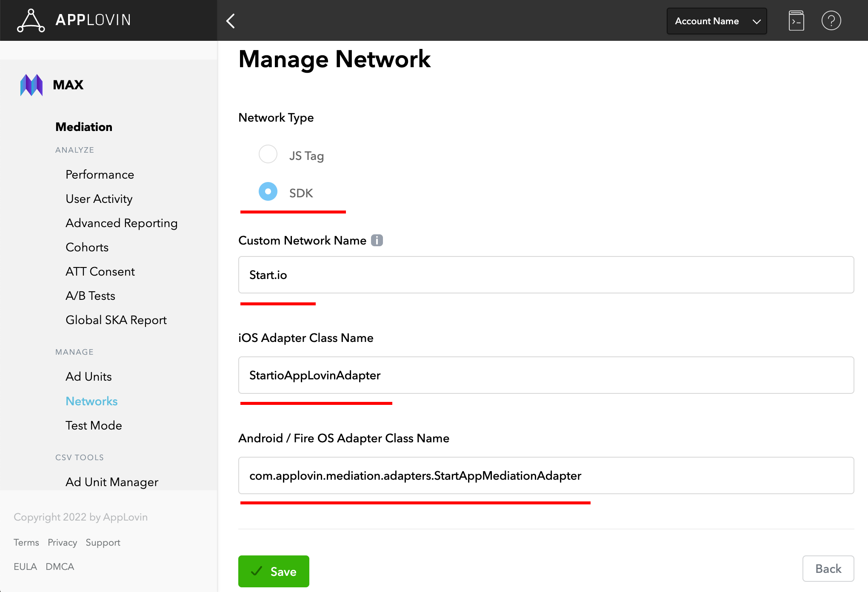Open Cohorts in the sidebar
The width and height of the screenshot is (868, 592).
click(87, 247)
